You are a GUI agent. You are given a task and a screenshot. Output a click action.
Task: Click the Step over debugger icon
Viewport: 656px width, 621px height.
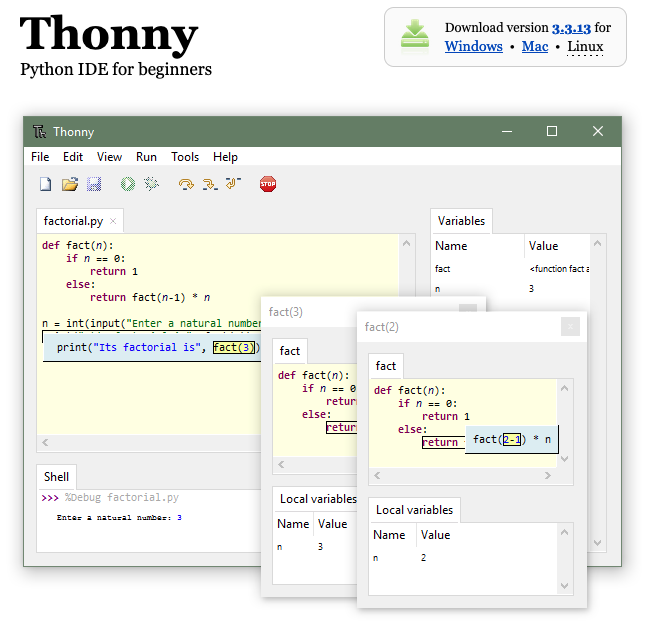[x=186, y=184]
